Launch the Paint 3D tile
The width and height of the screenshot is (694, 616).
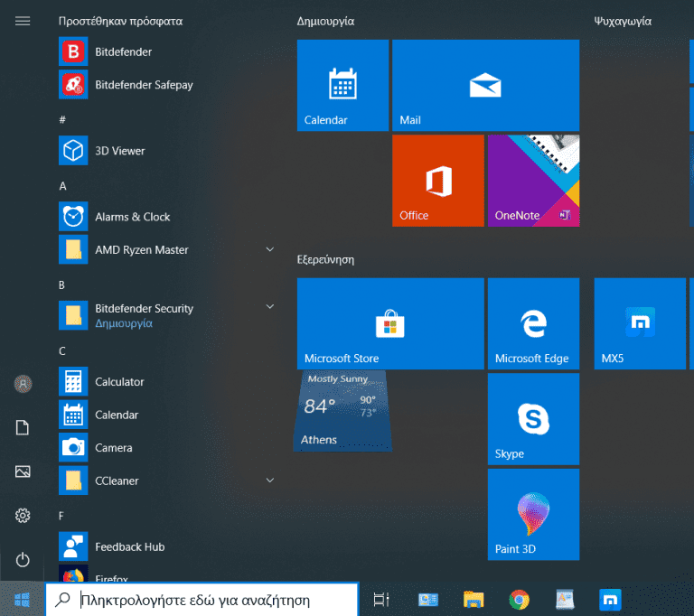(533, 514)
